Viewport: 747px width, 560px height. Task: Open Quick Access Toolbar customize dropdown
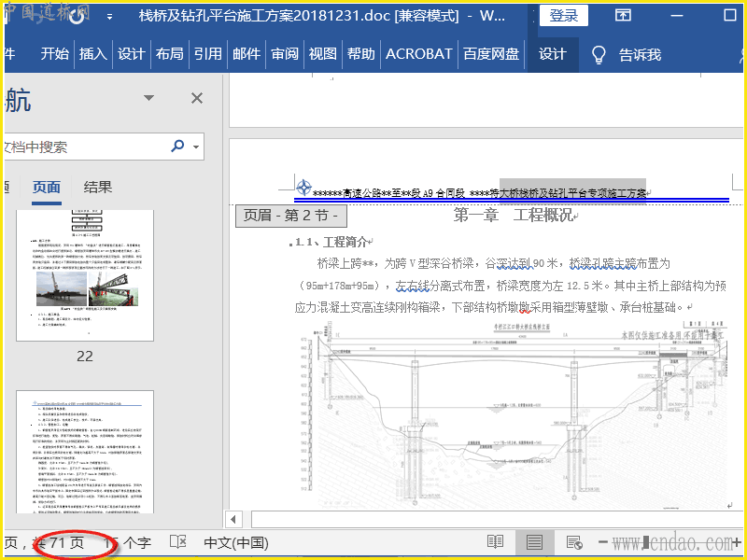(x=109, y=17)
